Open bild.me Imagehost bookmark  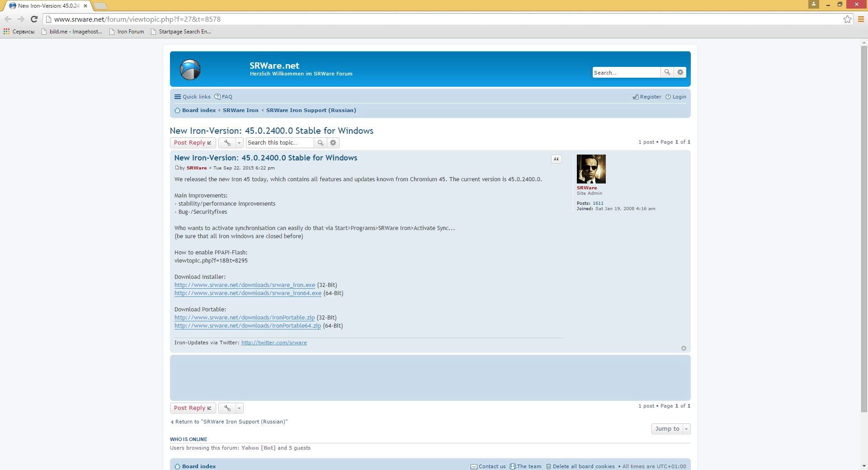click(x=71, y=32)
